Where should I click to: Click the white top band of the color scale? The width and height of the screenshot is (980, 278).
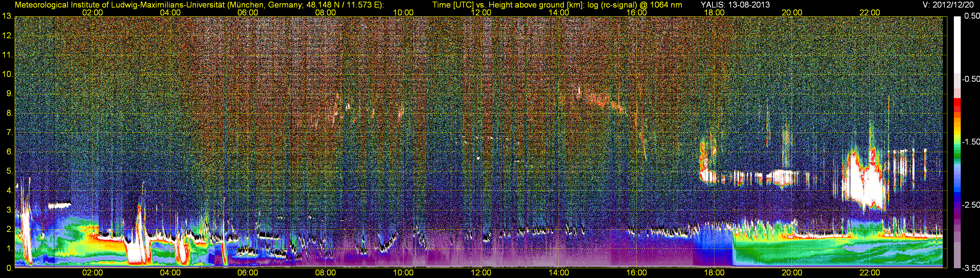coord(957,44)
